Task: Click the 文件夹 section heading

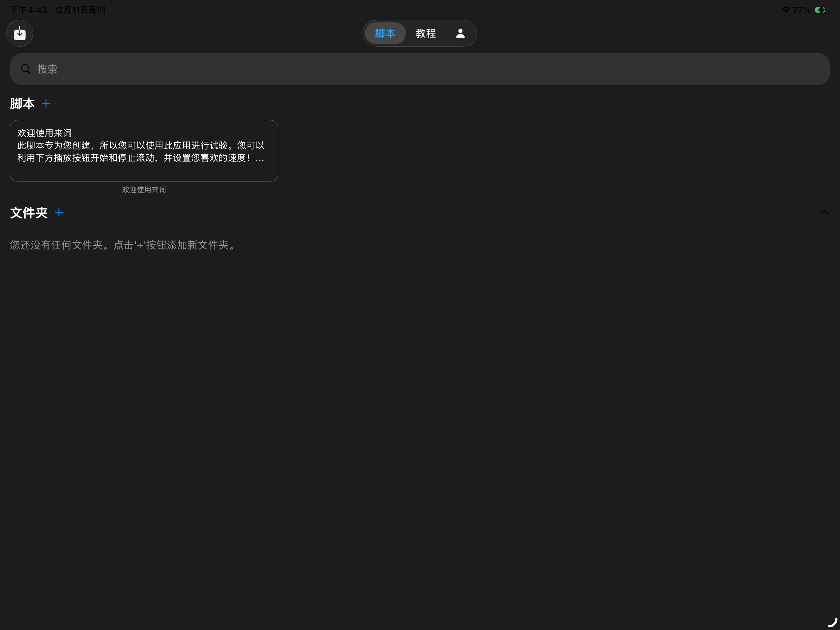Action: point(29,213)
